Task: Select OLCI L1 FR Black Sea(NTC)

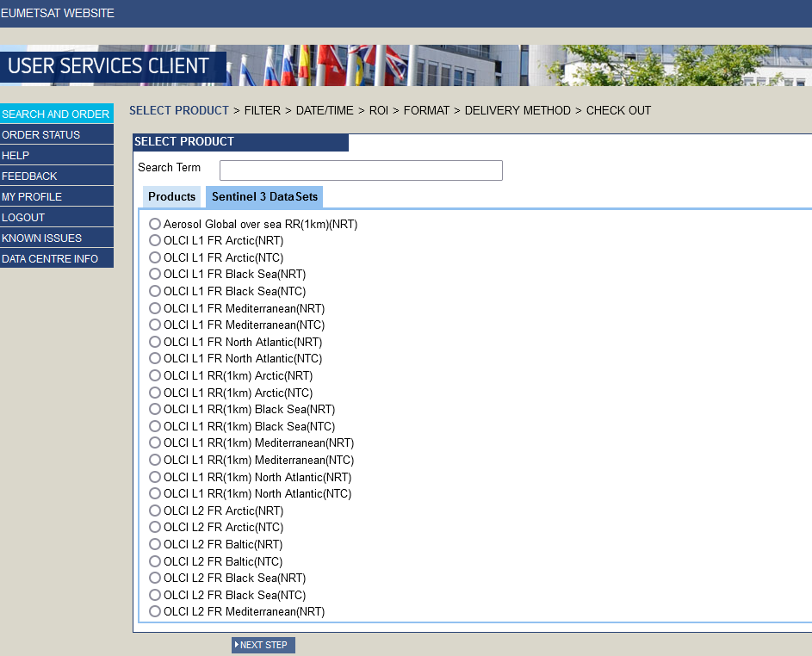Action: (155, 291)
